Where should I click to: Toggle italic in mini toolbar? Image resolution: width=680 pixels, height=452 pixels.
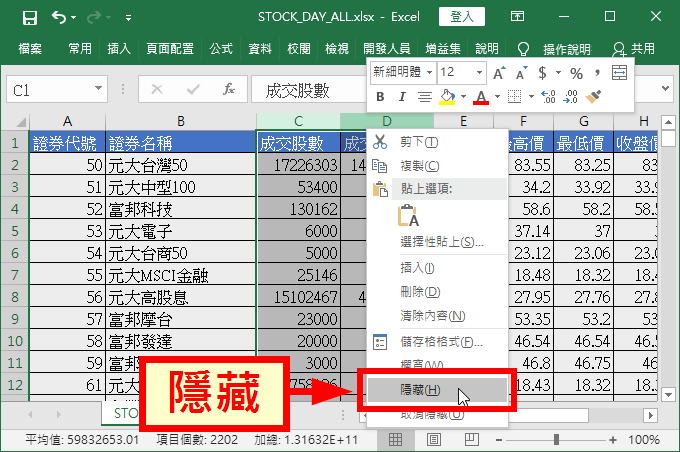402,97
